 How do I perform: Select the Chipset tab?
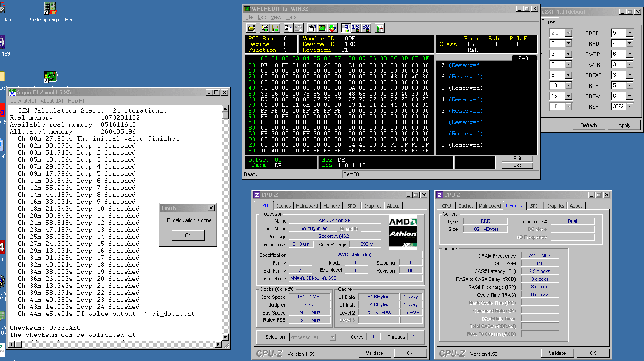pyautogui.click(x=549, y=21)
